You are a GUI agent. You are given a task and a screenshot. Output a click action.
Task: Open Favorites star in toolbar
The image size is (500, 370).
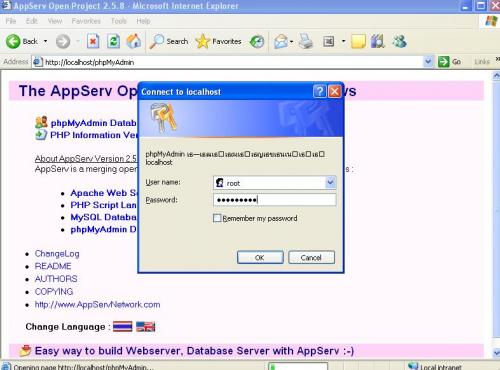[x=218, y=41]
